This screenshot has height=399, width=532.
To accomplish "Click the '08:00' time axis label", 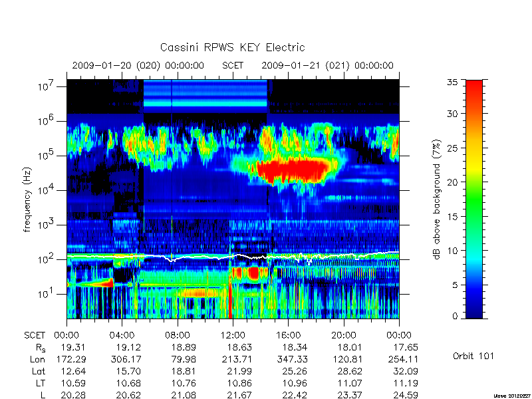I will click(x=178, y=335).
